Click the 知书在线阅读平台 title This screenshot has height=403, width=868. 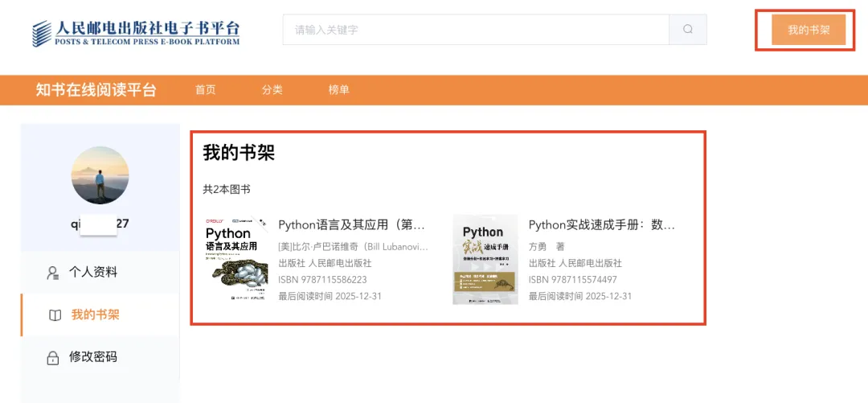click(x=96, y=90)
